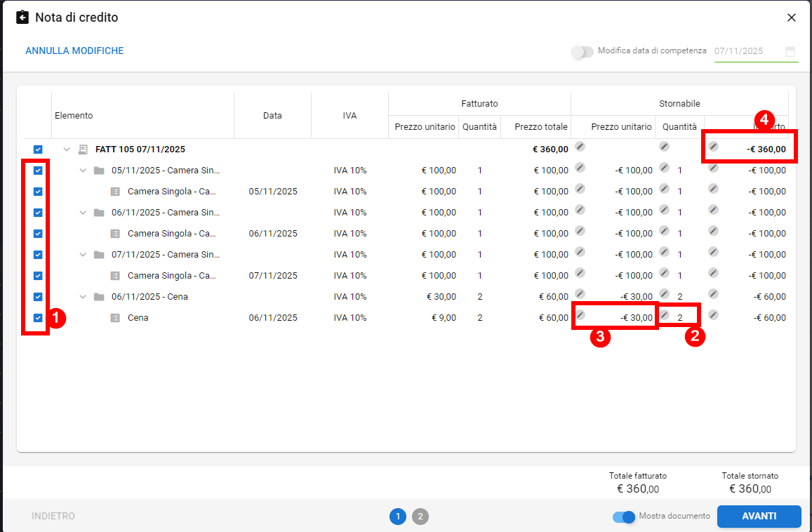Click amount pencil icon on FATT 105 row
The image size is (812, 532).
coord(713,147)
